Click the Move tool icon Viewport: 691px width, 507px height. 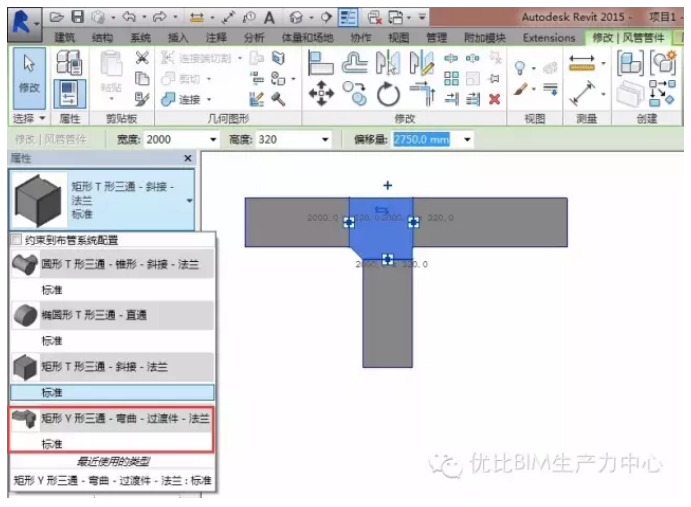[x=321, y=95]
